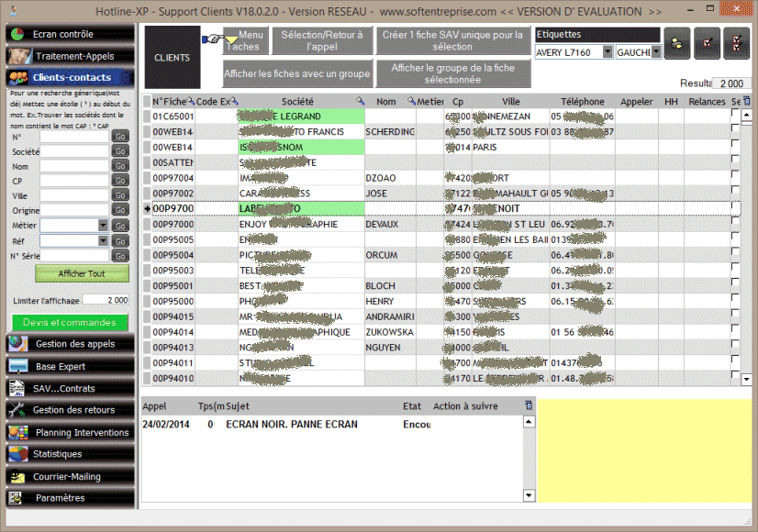Click the single red checkmark icon button

(708, 42)
